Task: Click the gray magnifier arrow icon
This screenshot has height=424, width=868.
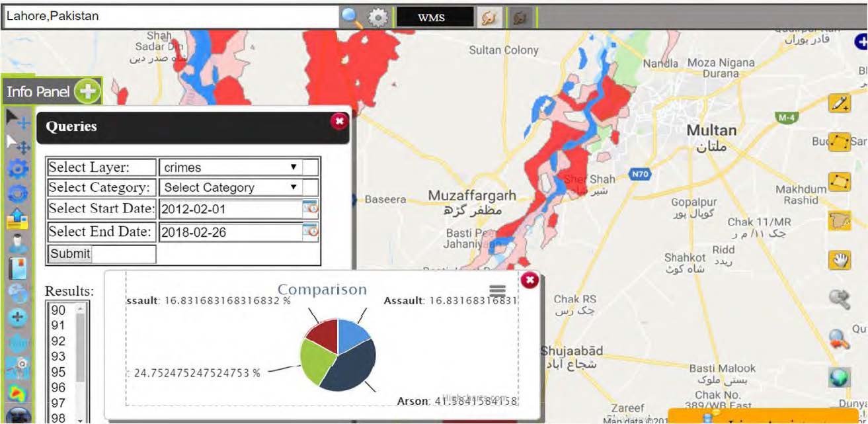Action: (840, 300)
